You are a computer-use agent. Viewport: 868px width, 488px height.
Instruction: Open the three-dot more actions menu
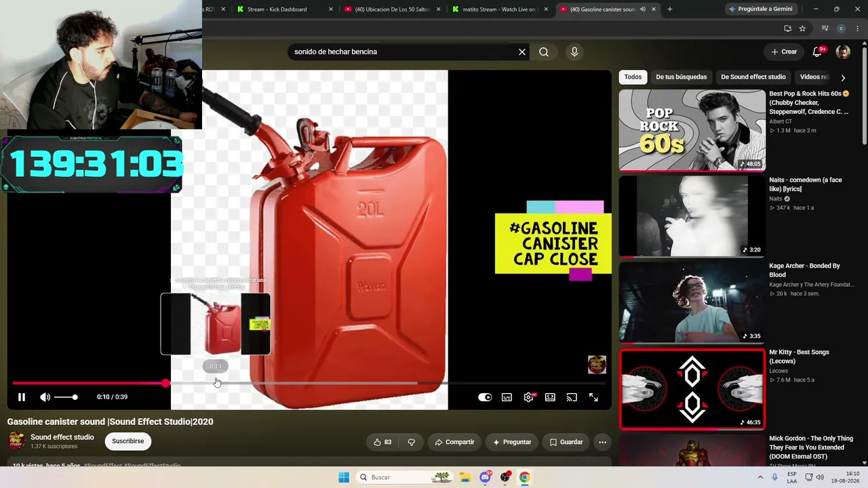click(602, 442)
